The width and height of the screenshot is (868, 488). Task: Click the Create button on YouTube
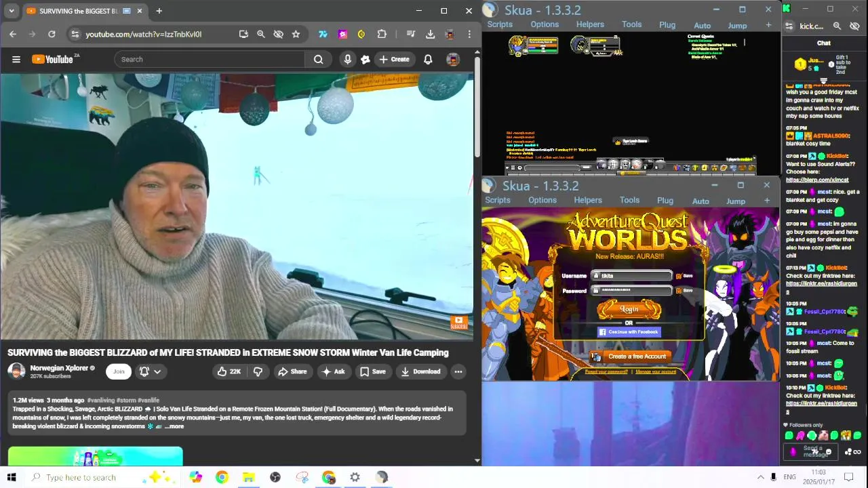(x=394, y=59)
